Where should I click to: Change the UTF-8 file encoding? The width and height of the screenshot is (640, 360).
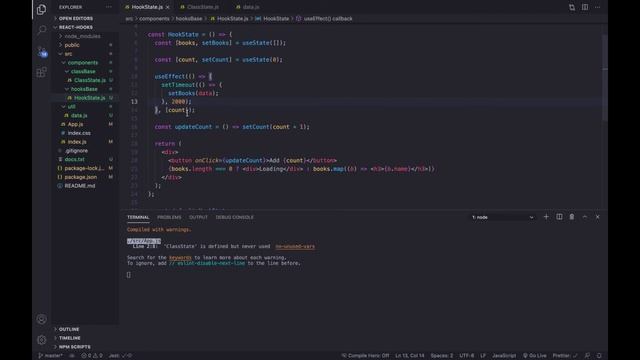(x=467, y=356)
